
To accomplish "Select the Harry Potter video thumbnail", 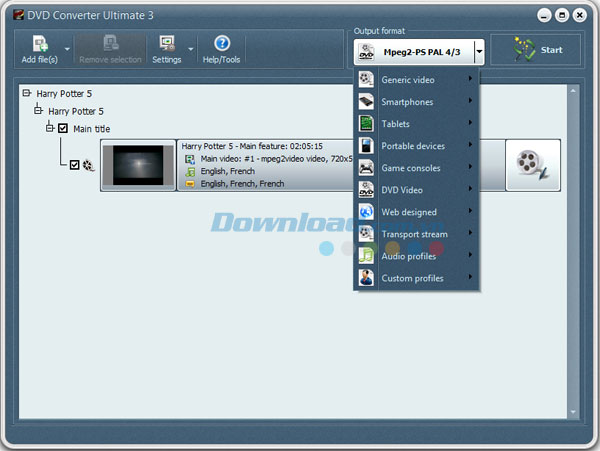I will tap(138, 165).
